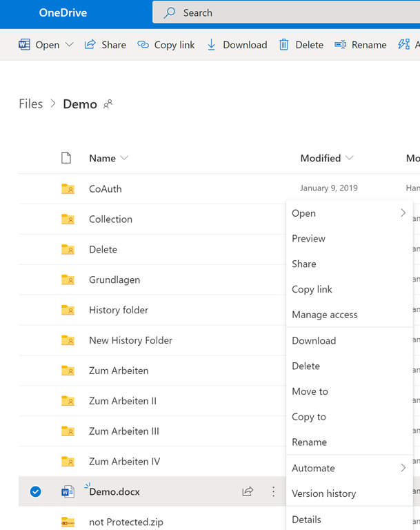Click the file type column header icon
This screenshot has width=420, height=530.
[x=66, y=158]
